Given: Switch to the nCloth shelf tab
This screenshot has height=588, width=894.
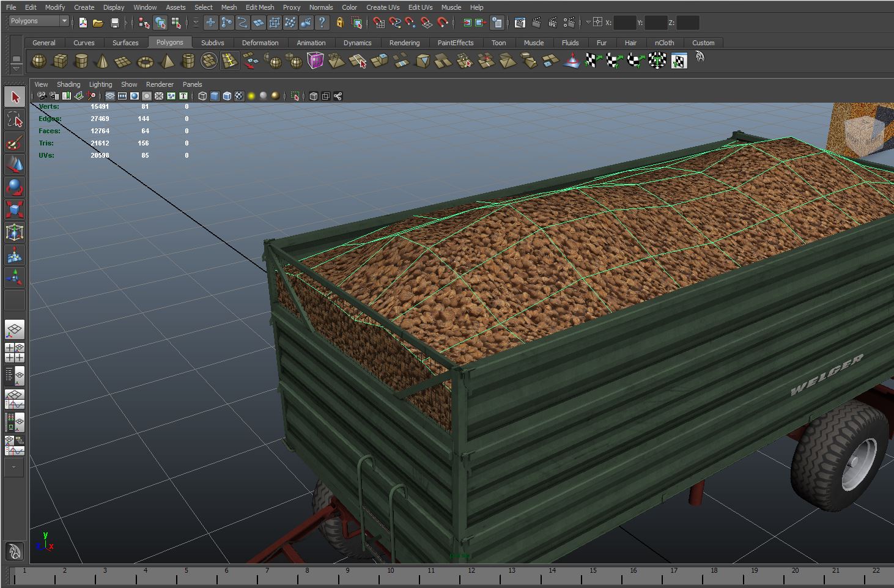Looking at the screenshot, I should (664, 43).
